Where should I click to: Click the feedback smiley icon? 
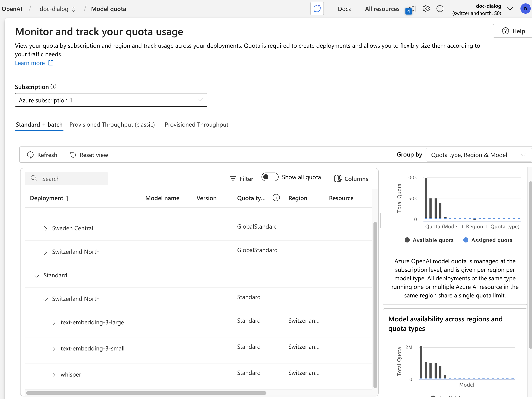point(440,9)
